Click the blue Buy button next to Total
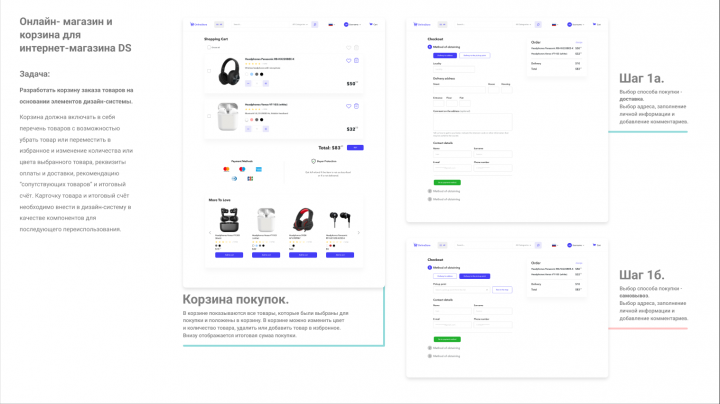Viewport: 720px width, 404px height. tap(355, 147)
